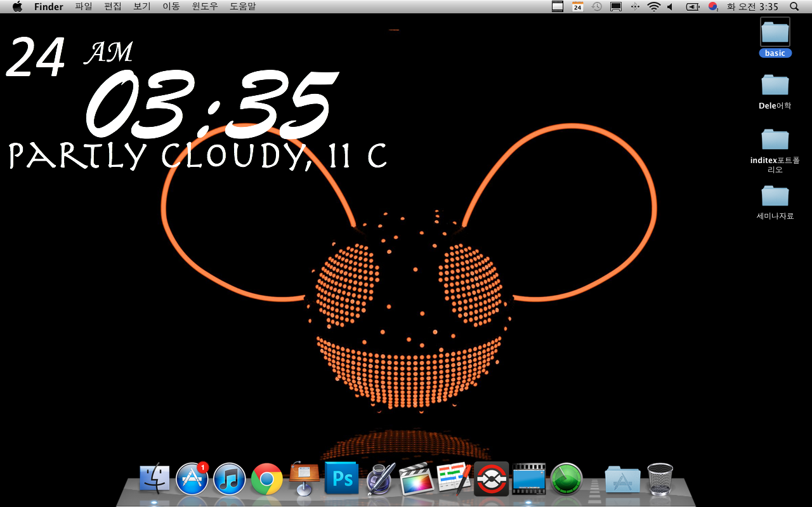Open the 파일 menu
The image size is (812, 507).
point(84,6)
